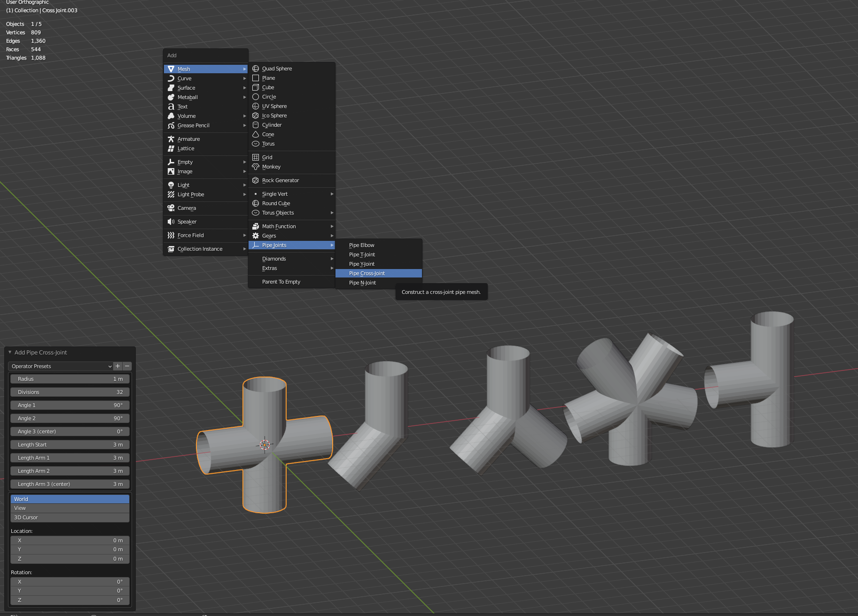Click the Speaker icon
858x616 pixels.
171,222
